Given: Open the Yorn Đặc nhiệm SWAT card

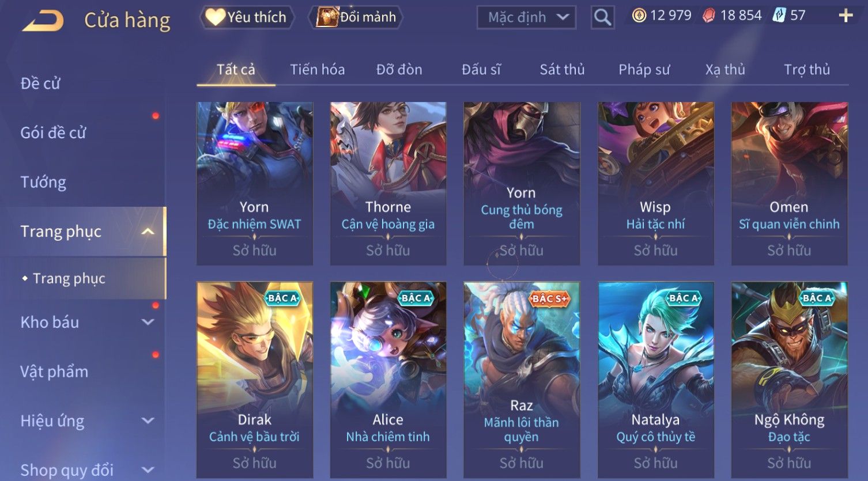Looking at the screenshot, I should point(255,184).
